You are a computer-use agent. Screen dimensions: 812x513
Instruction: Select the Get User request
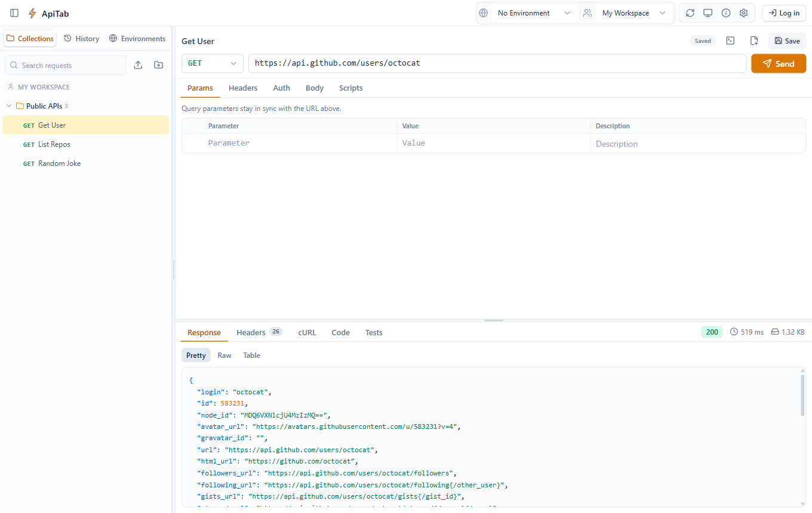[x=85, y=125]
